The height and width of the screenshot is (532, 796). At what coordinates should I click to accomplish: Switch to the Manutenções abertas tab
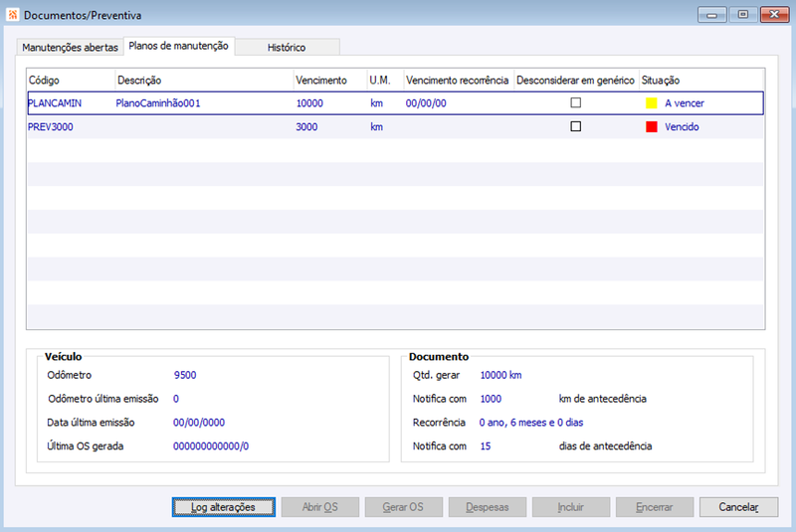pos(70,47)
